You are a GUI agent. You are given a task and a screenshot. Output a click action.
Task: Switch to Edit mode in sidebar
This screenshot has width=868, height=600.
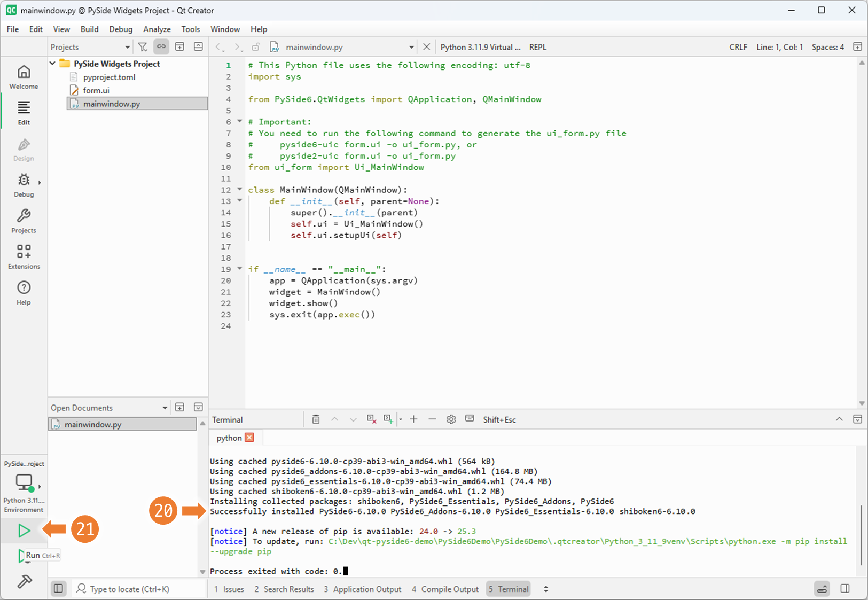[x=24, y=113]
